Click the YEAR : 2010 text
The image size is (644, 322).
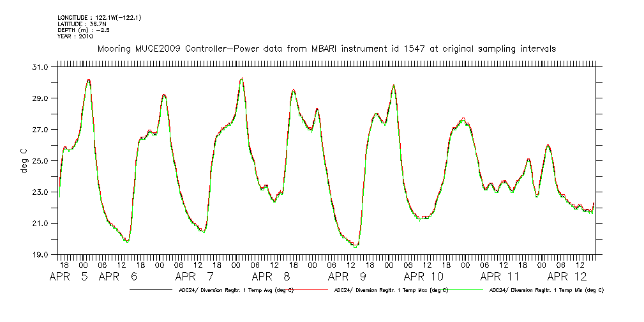[x=75, y=36]
